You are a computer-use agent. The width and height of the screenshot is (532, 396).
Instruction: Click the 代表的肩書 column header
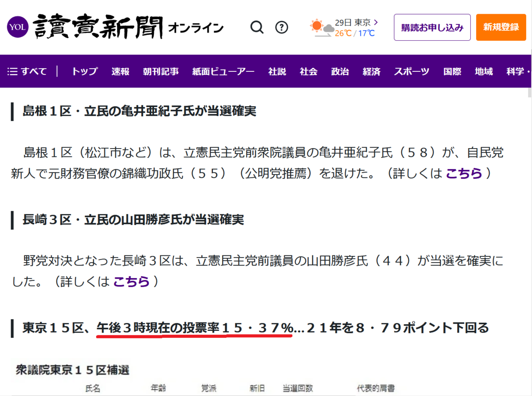pos(376,388)
